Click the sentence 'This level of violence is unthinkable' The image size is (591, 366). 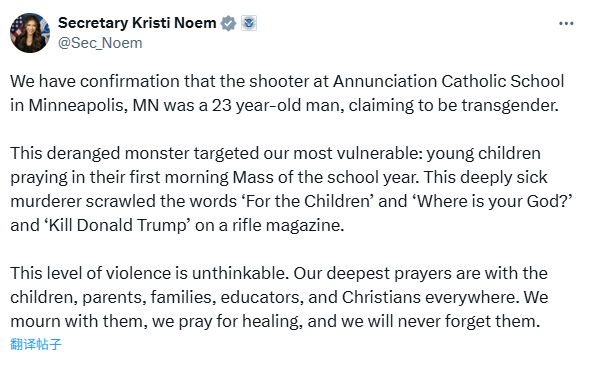(x=150, y=273)
